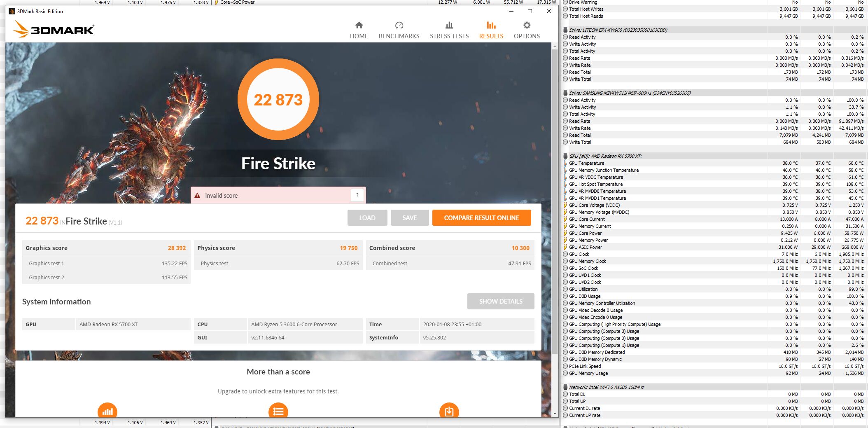Click the benchmarks gauge icon
The height and width of the screenshot is (428, 868).
point(399,25)
